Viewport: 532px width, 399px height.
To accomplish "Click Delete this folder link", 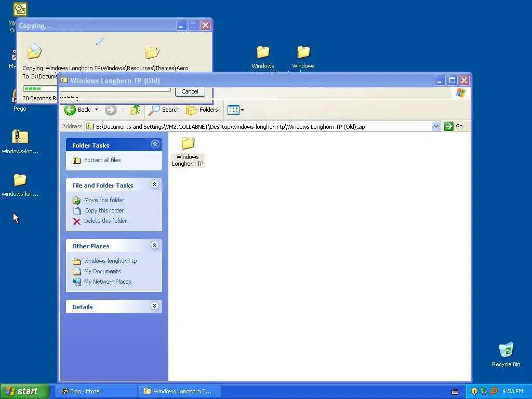I will (105, 221).
